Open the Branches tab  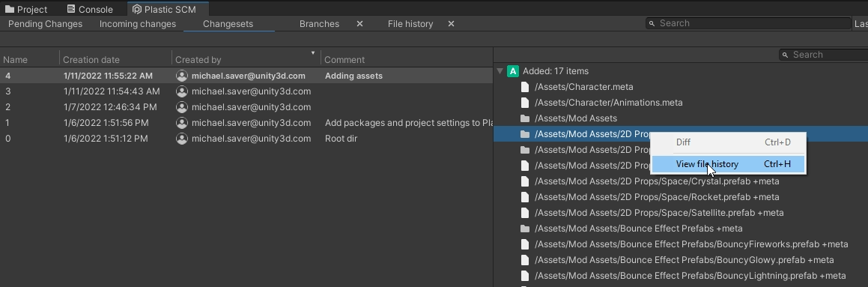pos(319,24)
